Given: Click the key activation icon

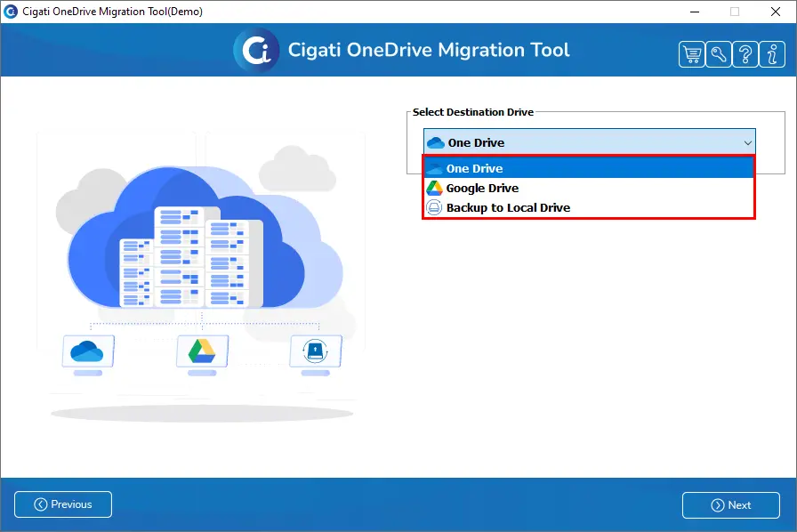Looking at the screenshot, I should (x=719, y=54).
